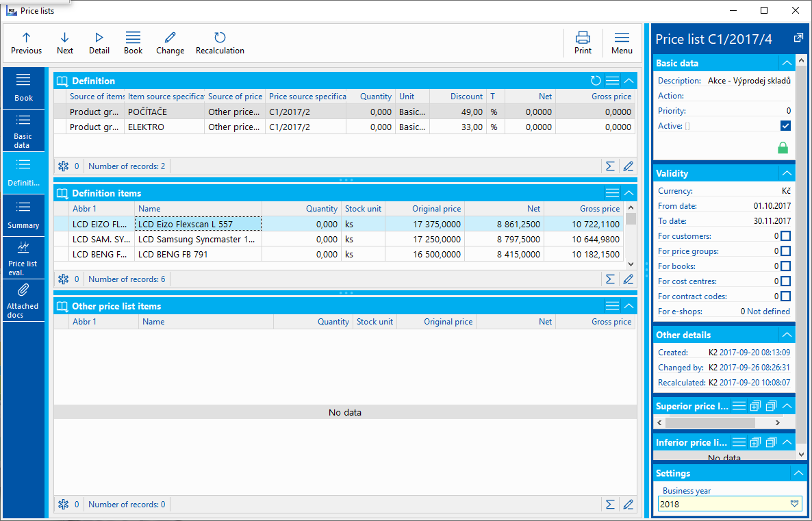Click the Print icon
The height and width of the screenshot is (521, 812).
tap(583, 42)
